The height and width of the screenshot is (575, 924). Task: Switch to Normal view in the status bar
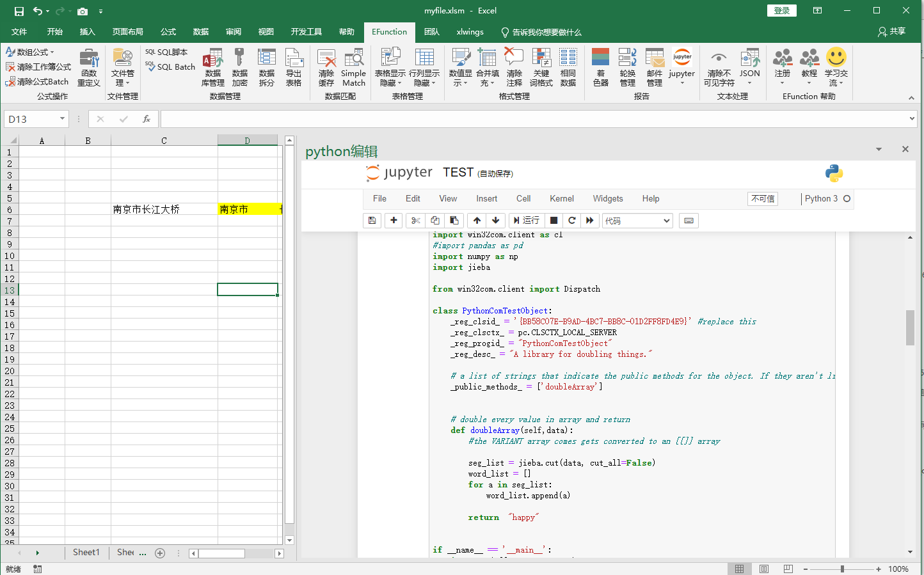coord(739,569)
